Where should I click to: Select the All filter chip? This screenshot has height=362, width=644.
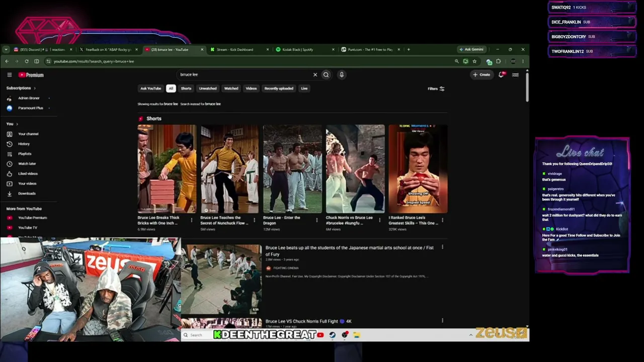(x=171, y=88)
